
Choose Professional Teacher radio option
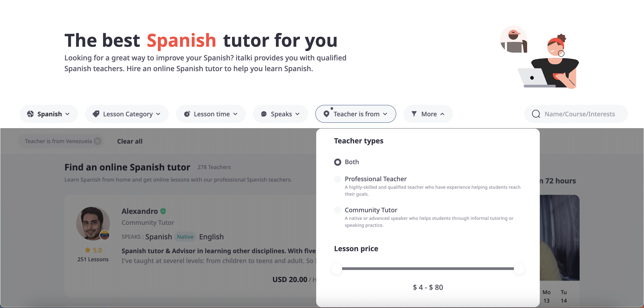(337, 179)
